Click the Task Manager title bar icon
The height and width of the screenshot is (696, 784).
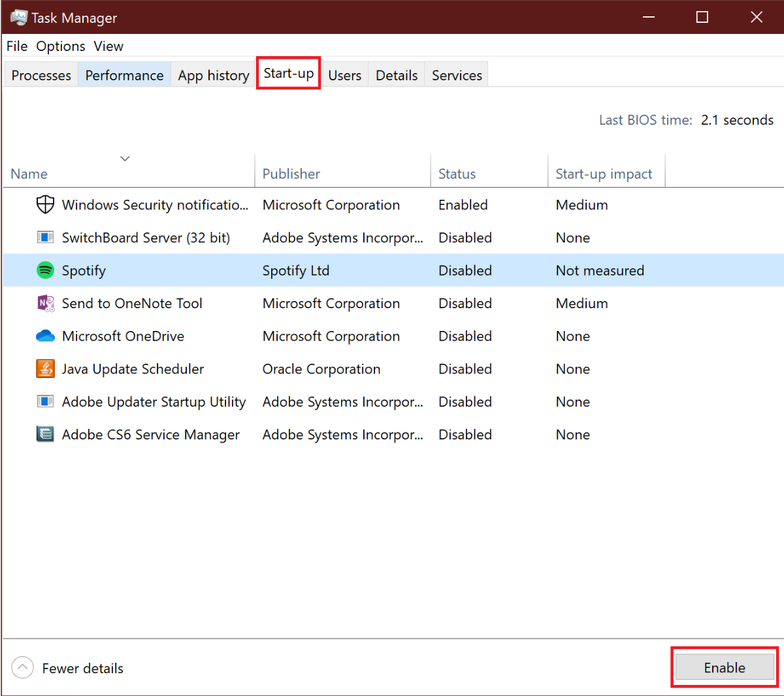click(19, 18)
